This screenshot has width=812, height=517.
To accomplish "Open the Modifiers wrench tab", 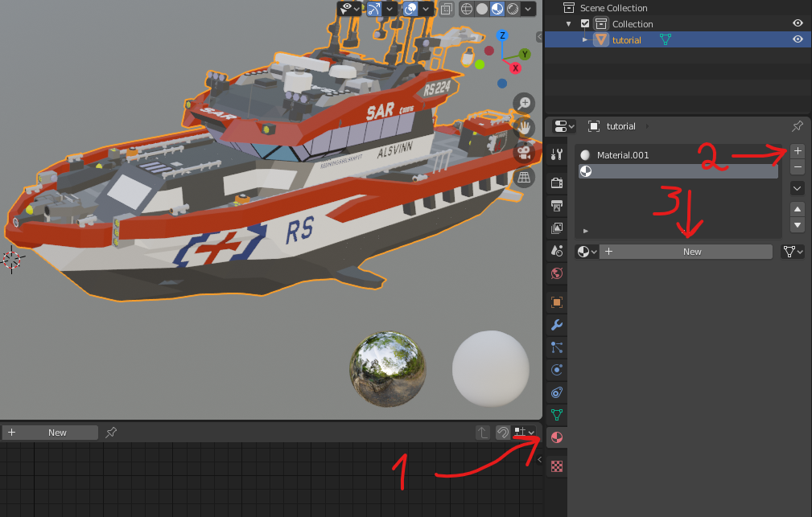I will pyautogui.click(x=557, y=325).
